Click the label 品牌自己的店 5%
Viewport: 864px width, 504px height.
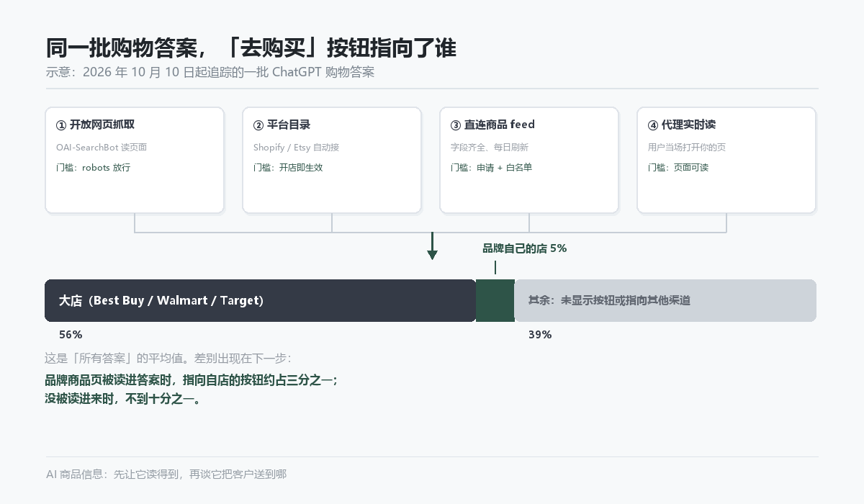coord(524,248)
